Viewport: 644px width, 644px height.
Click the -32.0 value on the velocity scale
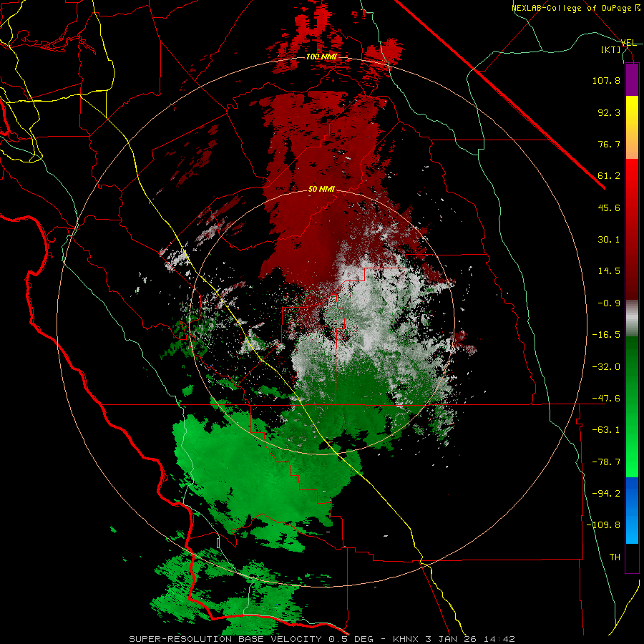click(606, 367)
